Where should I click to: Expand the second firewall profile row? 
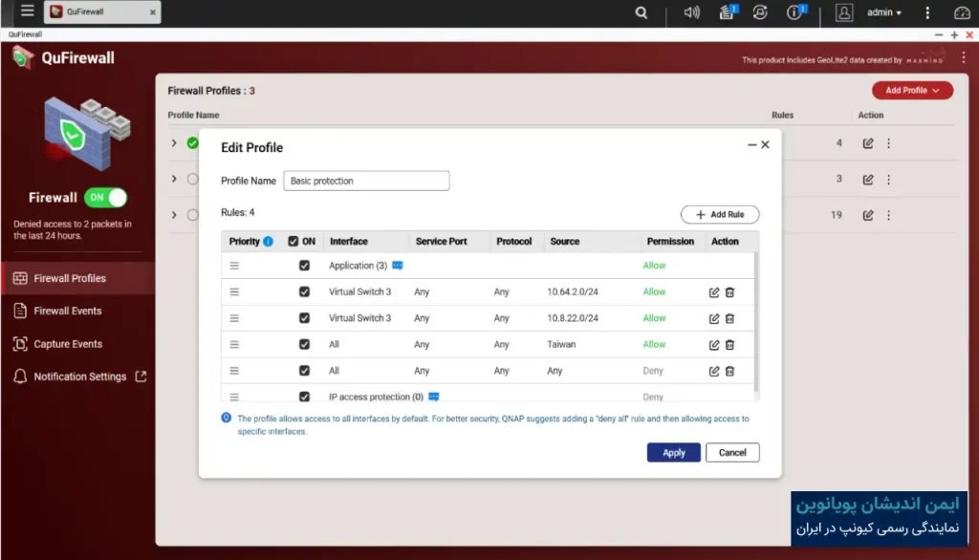click(x=174, y=179)
